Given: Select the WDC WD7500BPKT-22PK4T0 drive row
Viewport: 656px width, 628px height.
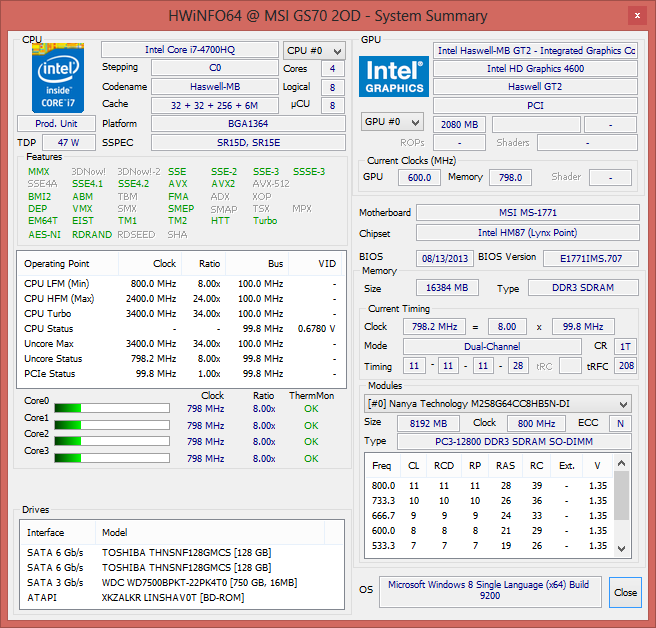Looking at the screenshot, I should pyautogui.click(x=182, y=583).
